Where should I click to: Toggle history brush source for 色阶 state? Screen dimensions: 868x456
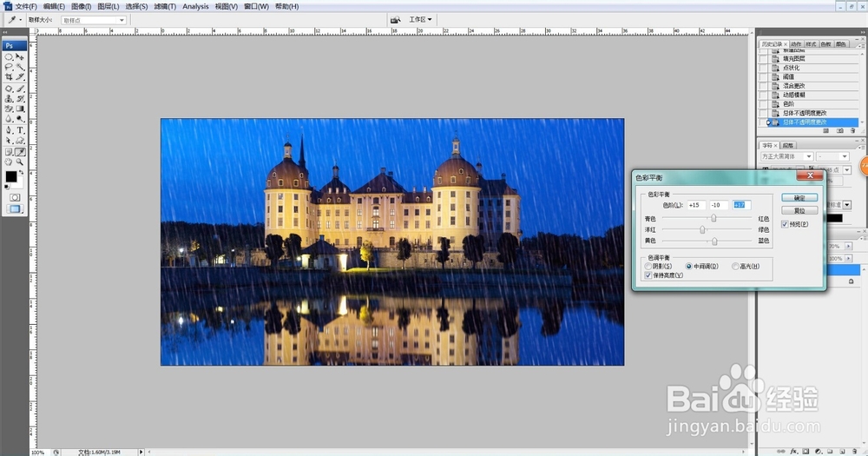pyautogui.click(x=763, y=104)
